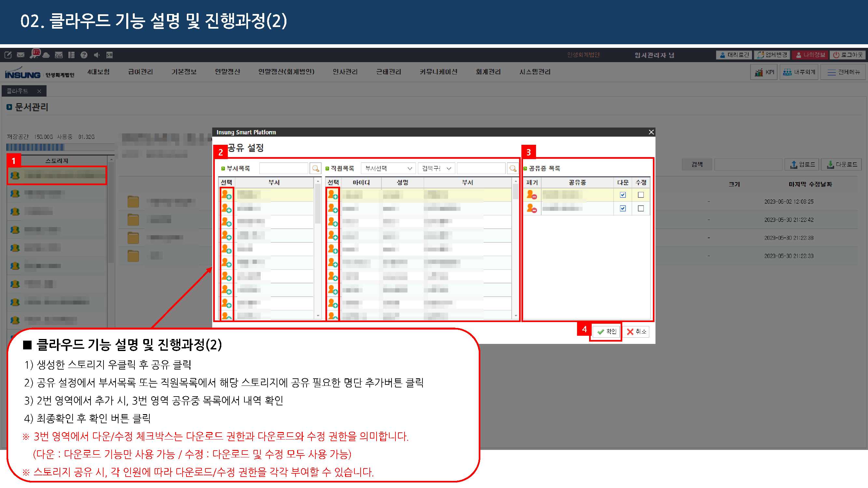The image size is (868, 488).
Task: Click the 확인 confirm button
Action: pyautogui.click(x=607, y=332)
